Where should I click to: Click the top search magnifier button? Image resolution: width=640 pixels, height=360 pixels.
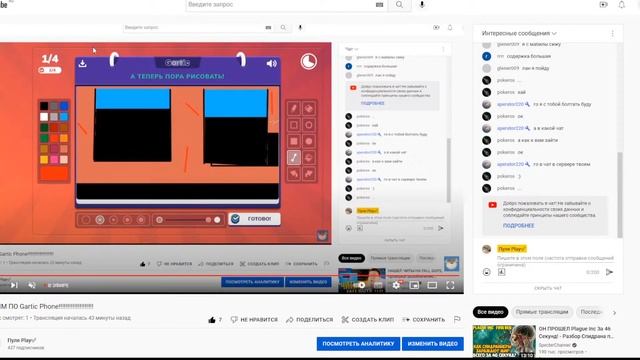click(x=399, y=4)
